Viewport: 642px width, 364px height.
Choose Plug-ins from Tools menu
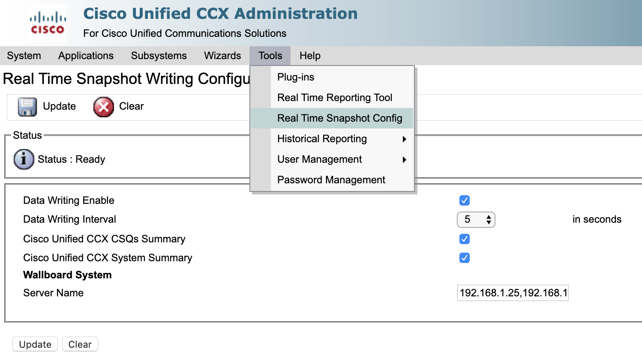pyautogui.click(x=296, y=77)
